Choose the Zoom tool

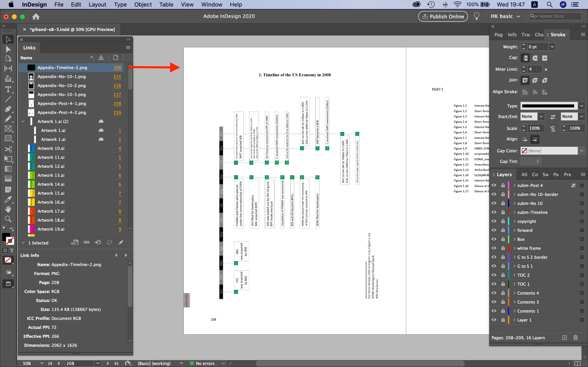coord(8,219)
